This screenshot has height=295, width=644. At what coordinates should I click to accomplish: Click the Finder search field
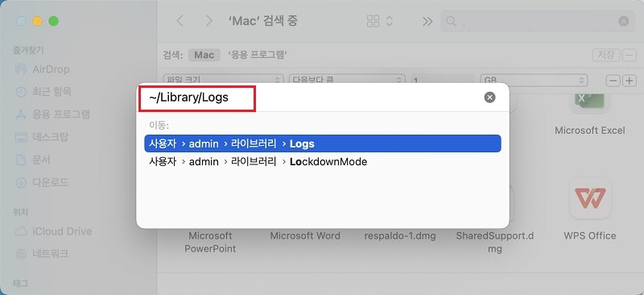[x=538, y=22]
